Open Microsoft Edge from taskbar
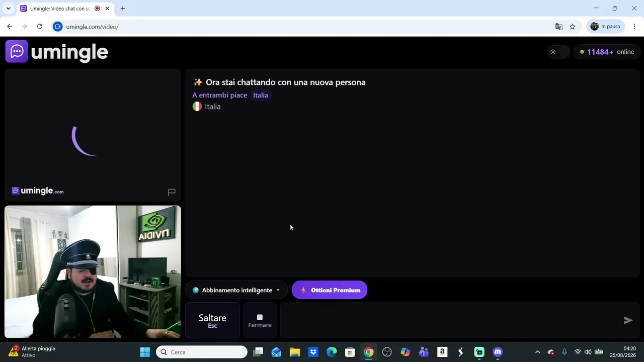The height and width of the screenshot is (362, 644). coord(332,352)
